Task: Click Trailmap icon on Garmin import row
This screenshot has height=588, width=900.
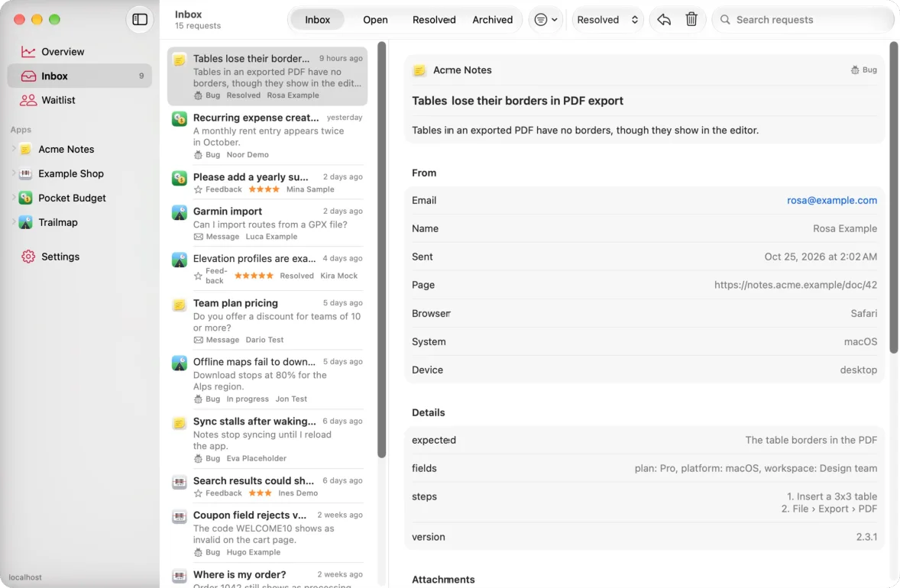Action: (180, 213)
